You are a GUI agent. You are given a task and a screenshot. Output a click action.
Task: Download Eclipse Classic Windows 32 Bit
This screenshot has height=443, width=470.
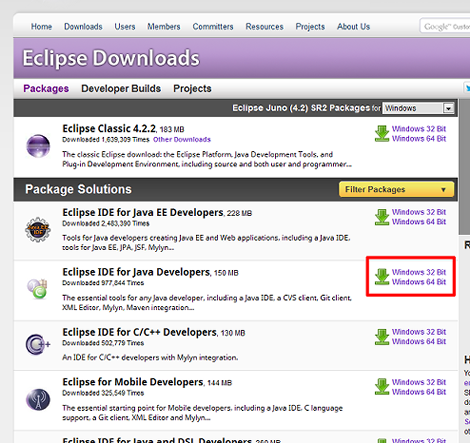point(419,129)
